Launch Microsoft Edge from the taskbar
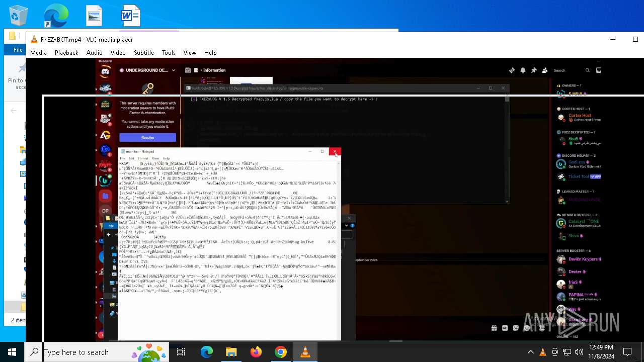Image resolution: width=644 pixels, height=362 pixels. [x=207, y=352]
